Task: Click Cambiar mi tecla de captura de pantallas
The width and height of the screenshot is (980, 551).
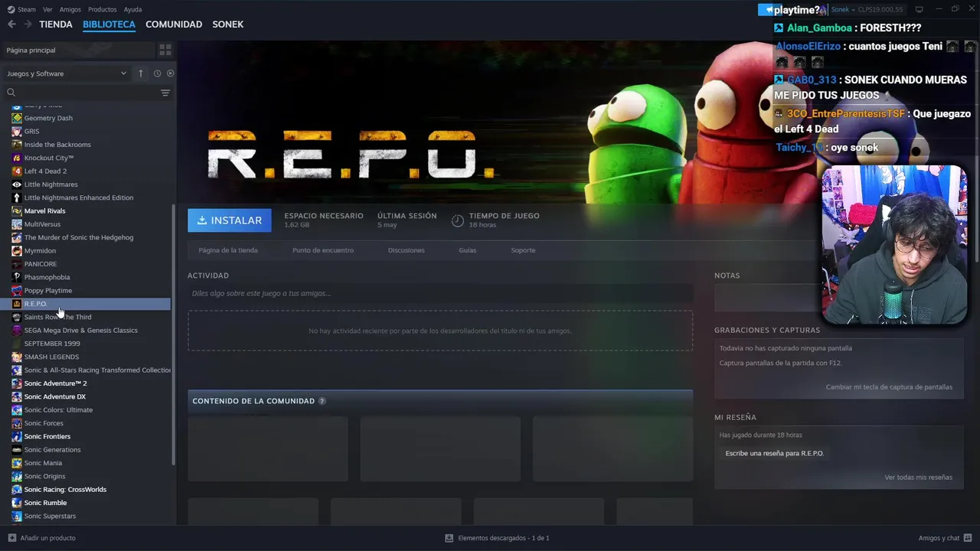Action: click(889, 387)
